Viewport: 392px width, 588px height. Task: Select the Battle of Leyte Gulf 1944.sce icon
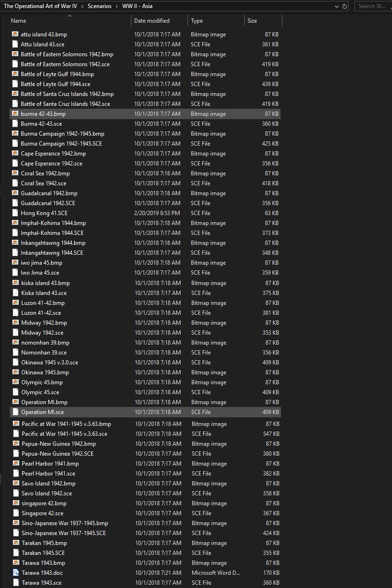point(15,84)
